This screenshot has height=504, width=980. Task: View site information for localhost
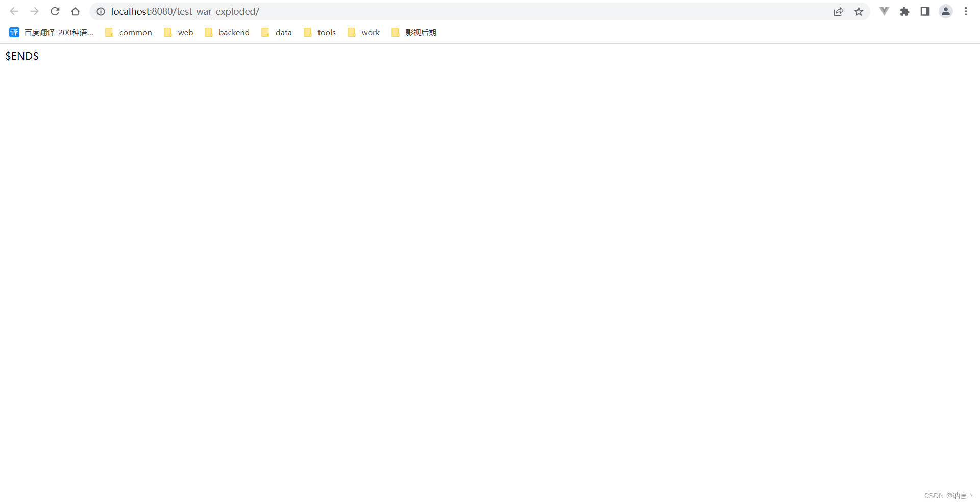[101, 11]
